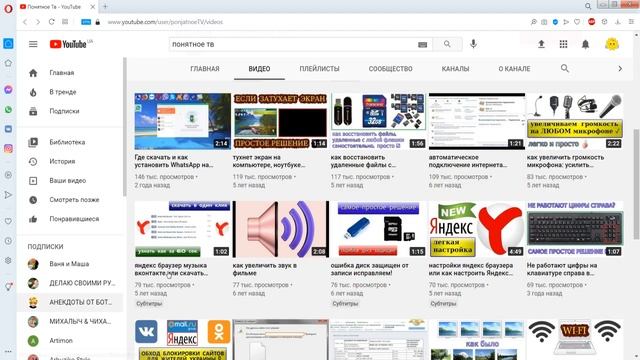The image size is (640, 360).
Task: Open microphone volume video thumbnail
Action: click(575, 121)
